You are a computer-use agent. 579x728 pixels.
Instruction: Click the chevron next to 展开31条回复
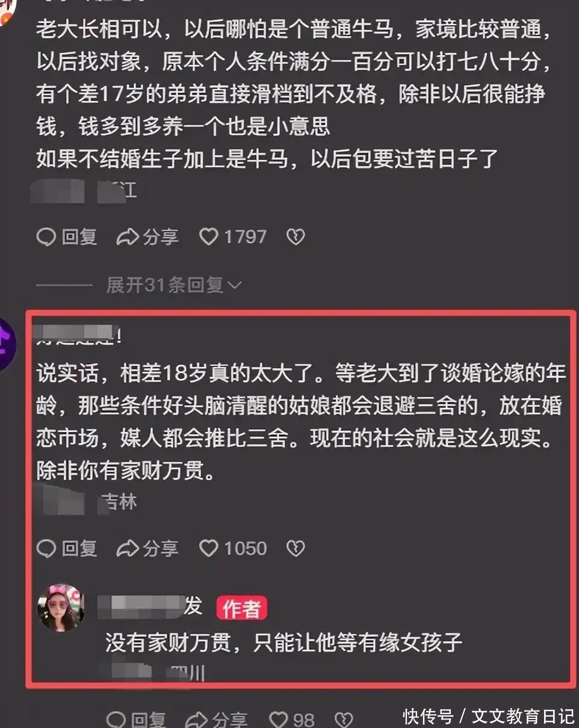(x=235, y=285)
